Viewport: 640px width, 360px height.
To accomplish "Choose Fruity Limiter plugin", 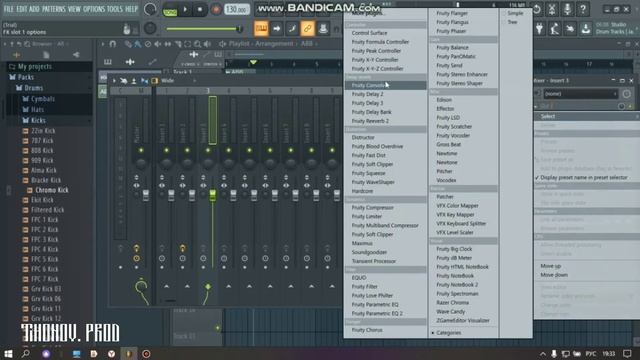I will (367, 217).
